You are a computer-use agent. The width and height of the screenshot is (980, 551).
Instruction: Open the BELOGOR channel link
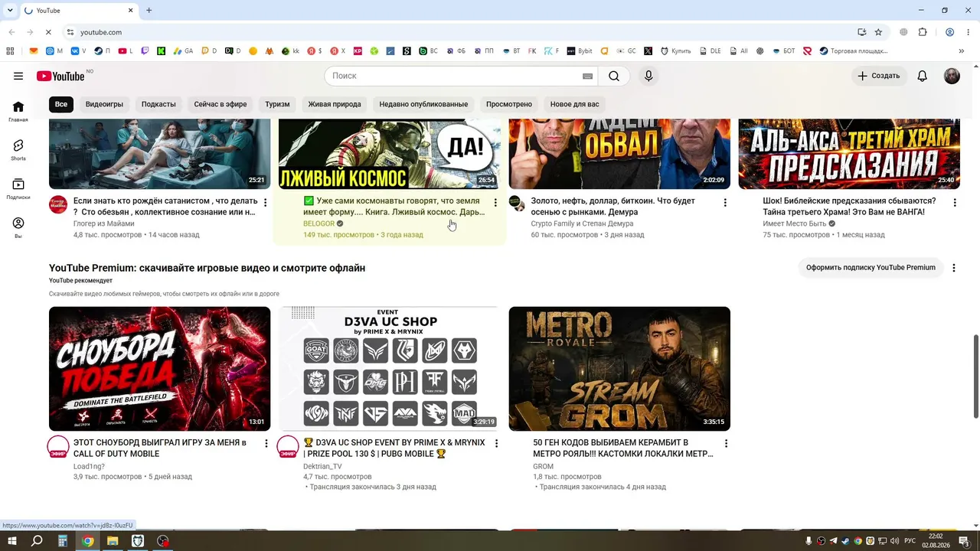coord(318,223)
